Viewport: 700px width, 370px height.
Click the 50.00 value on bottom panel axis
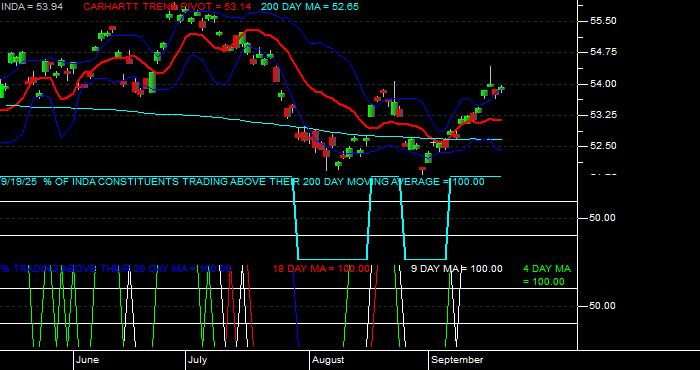603,306
